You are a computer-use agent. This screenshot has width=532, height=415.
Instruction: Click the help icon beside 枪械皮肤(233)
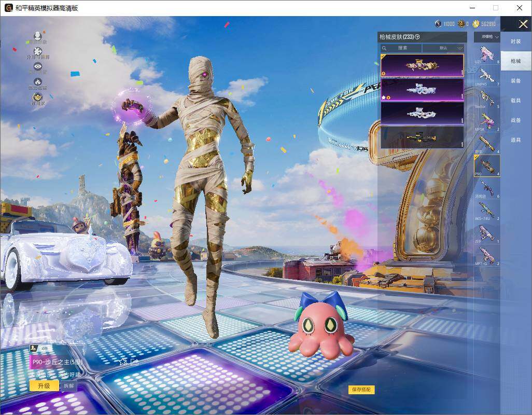pos(417,37)
